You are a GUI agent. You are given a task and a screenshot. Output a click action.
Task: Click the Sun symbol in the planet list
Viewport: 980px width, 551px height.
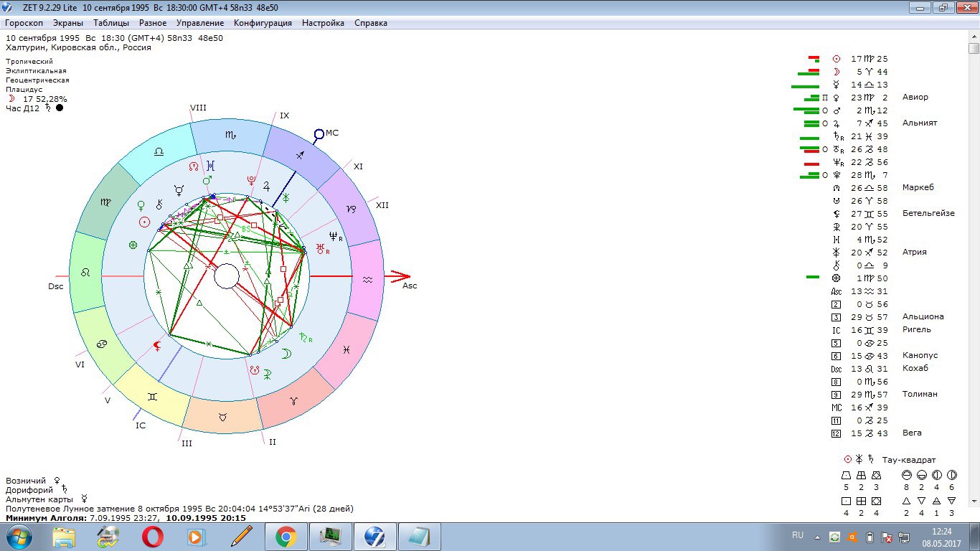tap(836, 59)
